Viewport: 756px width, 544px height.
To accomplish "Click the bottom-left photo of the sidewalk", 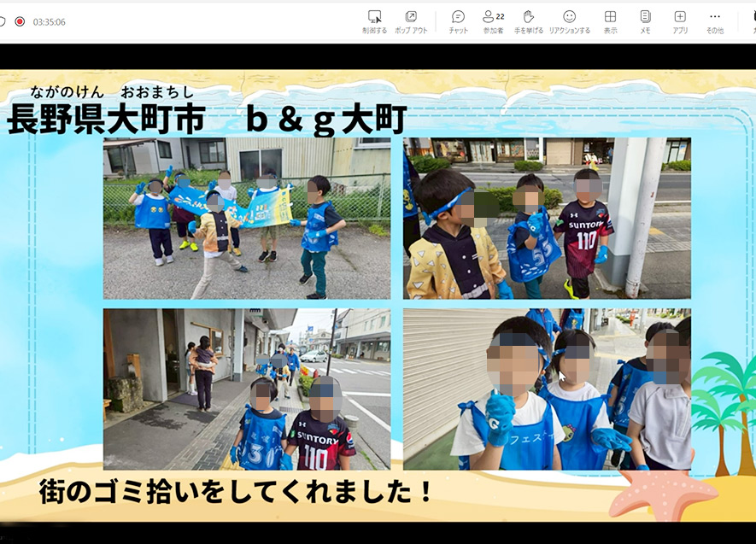I will (247, 389).
